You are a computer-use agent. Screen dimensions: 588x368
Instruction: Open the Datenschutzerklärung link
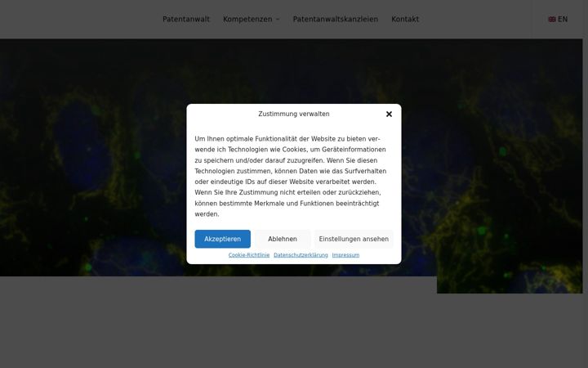[x=301, y=255]
